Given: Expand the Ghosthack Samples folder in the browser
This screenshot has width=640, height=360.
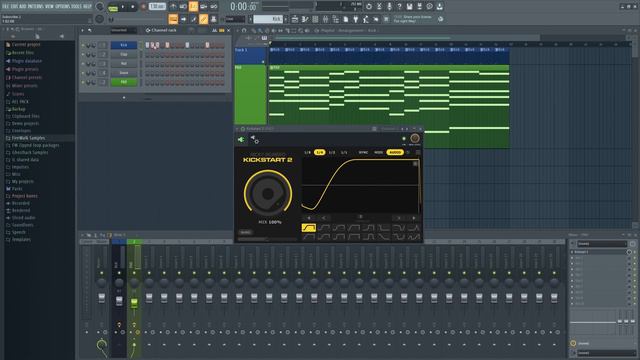Looking at the screenshot, I should pyautogui.click(x=29, y=152).
